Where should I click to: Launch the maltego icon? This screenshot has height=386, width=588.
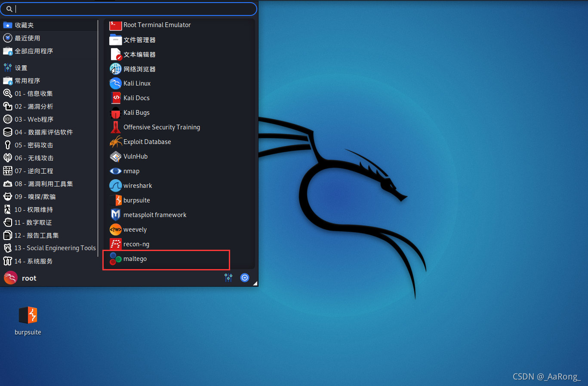pyautogui.click(x=115, y=259)
